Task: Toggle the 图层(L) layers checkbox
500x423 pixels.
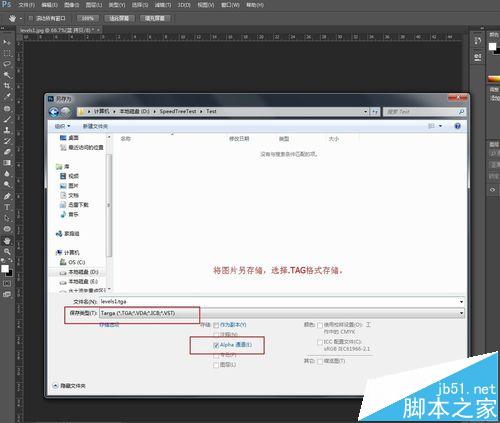Action: pyautogui.click(x=216, y=365)
